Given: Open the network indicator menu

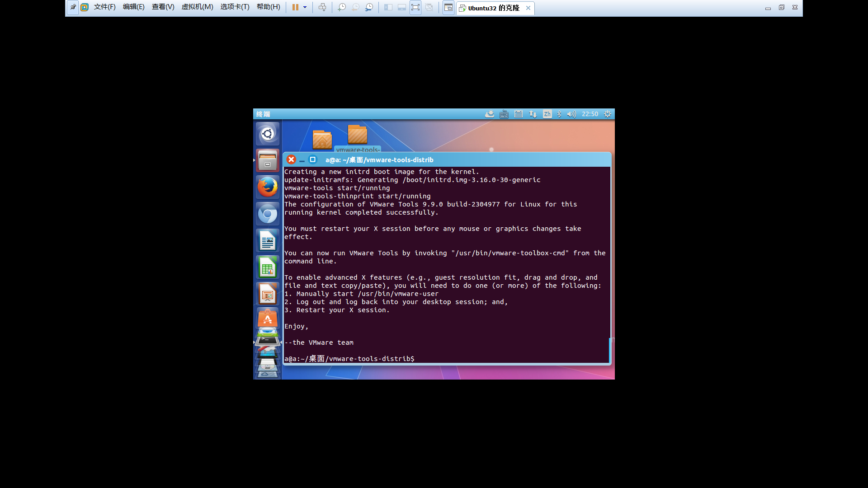Looking at the screenshot, I should (x=533, y=114).
